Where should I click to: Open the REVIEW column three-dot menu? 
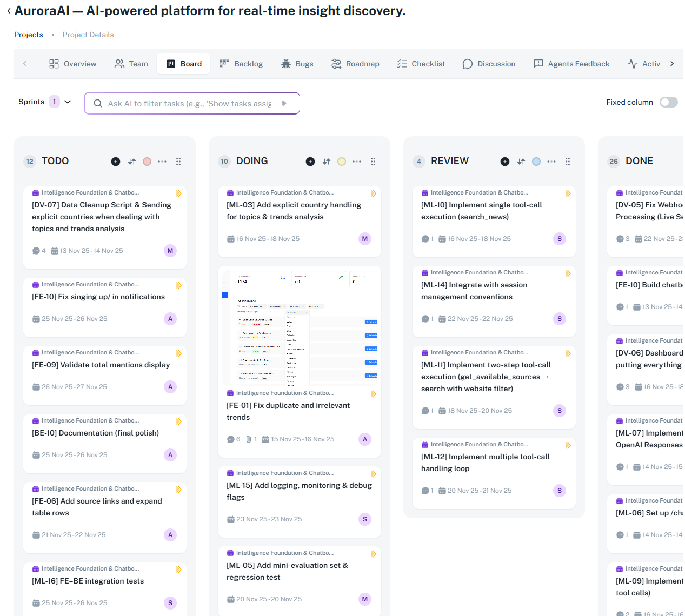[551, 162]
